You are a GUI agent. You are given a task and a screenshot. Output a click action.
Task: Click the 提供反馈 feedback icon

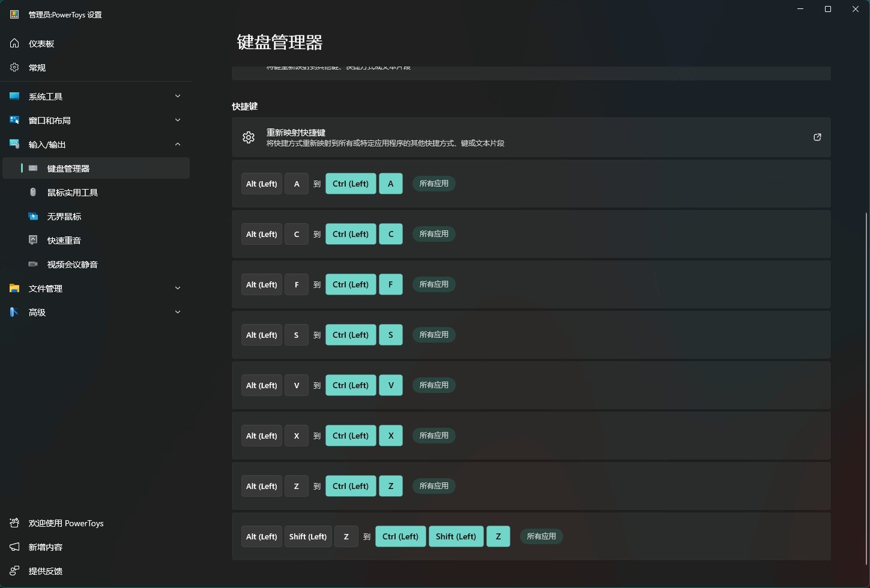[x=14, y=571]
